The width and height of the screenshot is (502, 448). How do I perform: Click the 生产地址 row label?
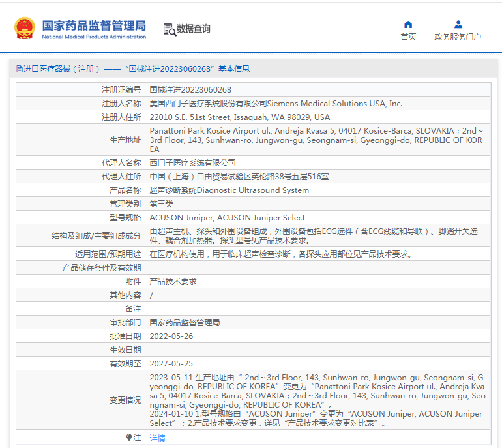point(125,140)
